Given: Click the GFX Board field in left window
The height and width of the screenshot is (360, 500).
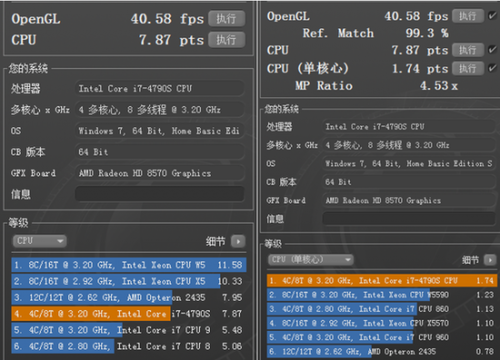Looking at the screenshot, I should (x=159, y=173).
